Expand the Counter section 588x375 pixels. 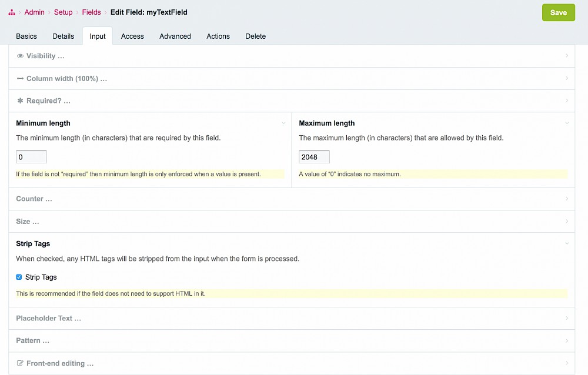tap(34, 199)
